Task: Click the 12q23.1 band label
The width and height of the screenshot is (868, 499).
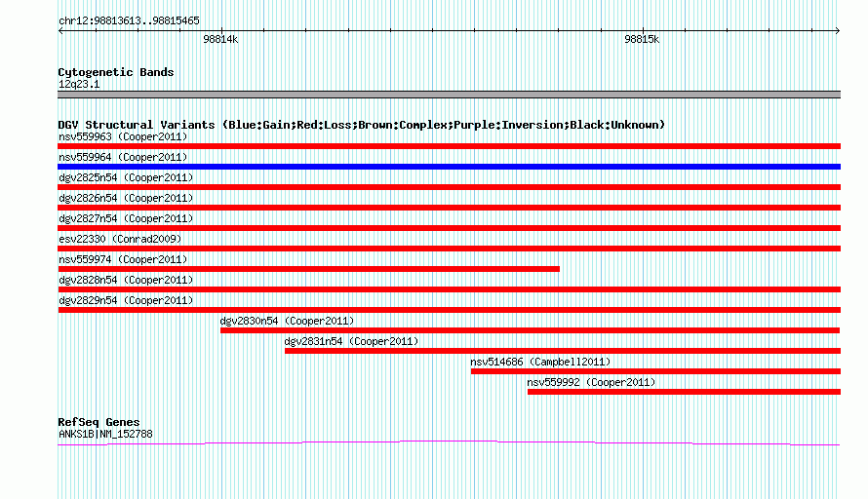Action: click(x=79, y=84)
